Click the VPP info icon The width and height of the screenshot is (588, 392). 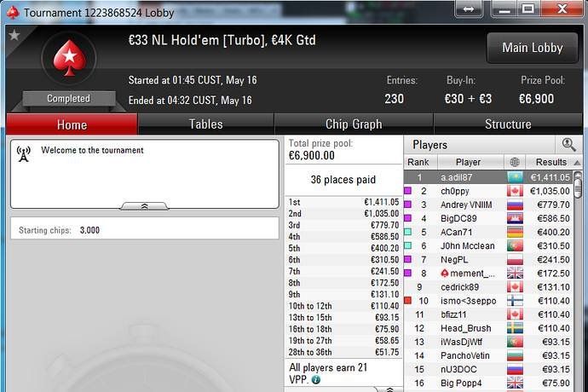coord(316,379)
